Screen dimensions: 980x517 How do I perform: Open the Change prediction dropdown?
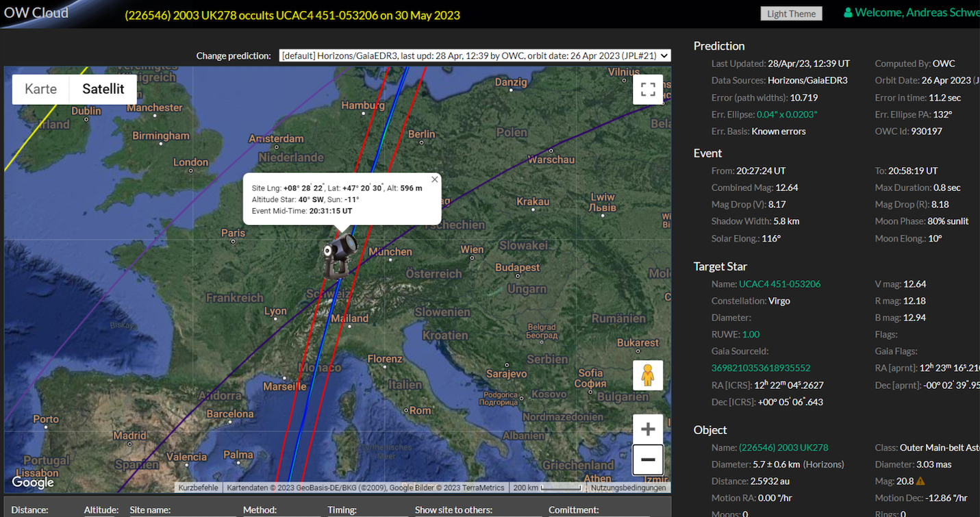point(475,55)
